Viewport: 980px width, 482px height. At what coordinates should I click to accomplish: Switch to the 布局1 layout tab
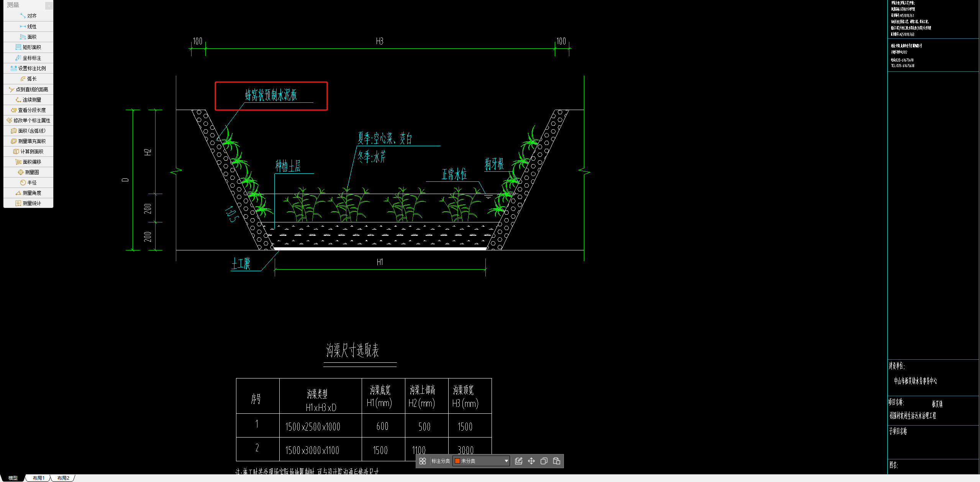[38, 478]
